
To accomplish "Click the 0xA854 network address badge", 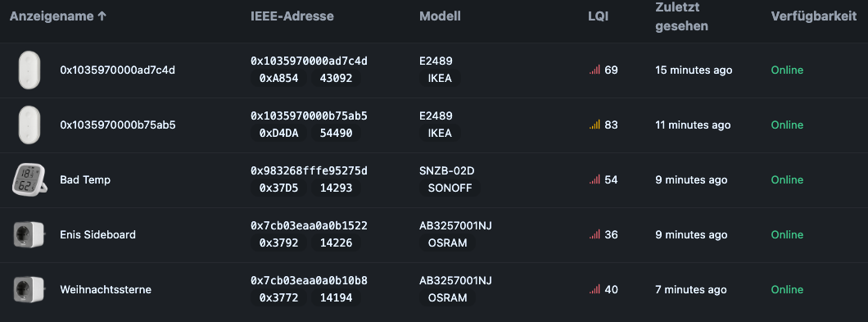I will (279, 78).
